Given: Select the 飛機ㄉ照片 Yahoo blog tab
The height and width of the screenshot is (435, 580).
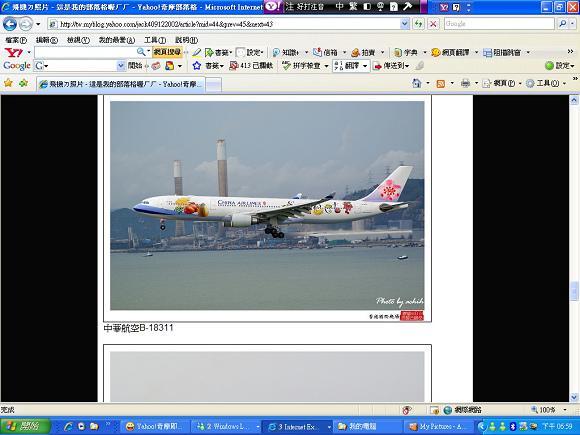Looking at the screenshot, I should point(121,84).
